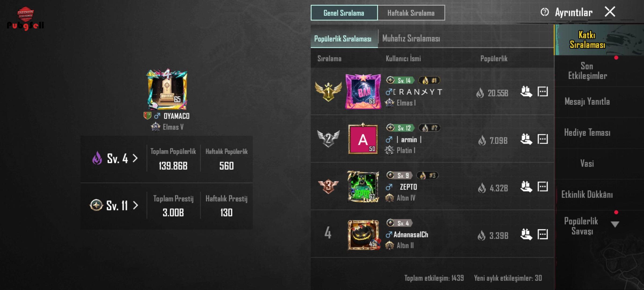644x290 pixels.
Task: Open Hediye Teması sidebar option
Action: click(587, 133)
